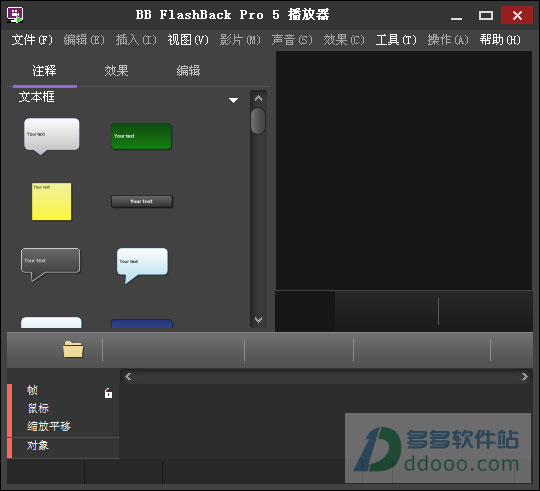The width and height of the screenshot is (540, 491).
Task: Open the 文件(F) menu
Action: point(32,40)
